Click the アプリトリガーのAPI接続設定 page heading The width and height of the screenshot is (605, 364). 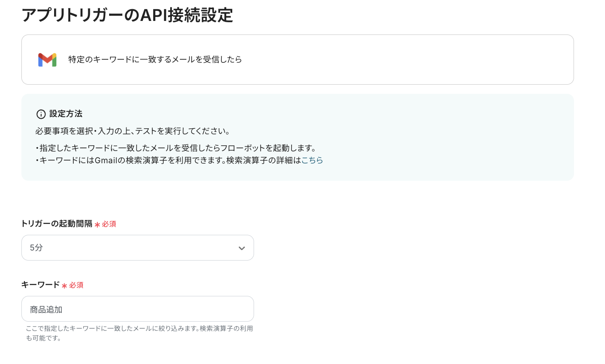point(127,15)
